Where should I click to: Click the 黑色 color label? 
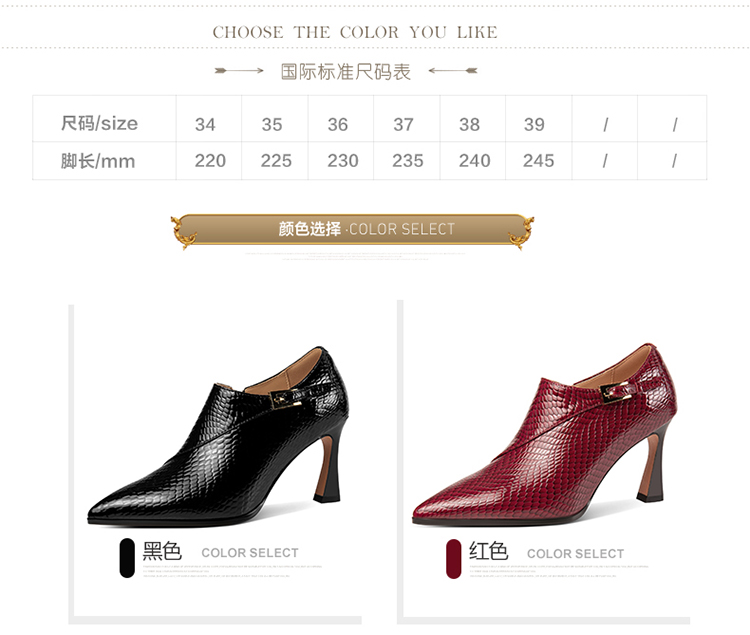[162, 551]
